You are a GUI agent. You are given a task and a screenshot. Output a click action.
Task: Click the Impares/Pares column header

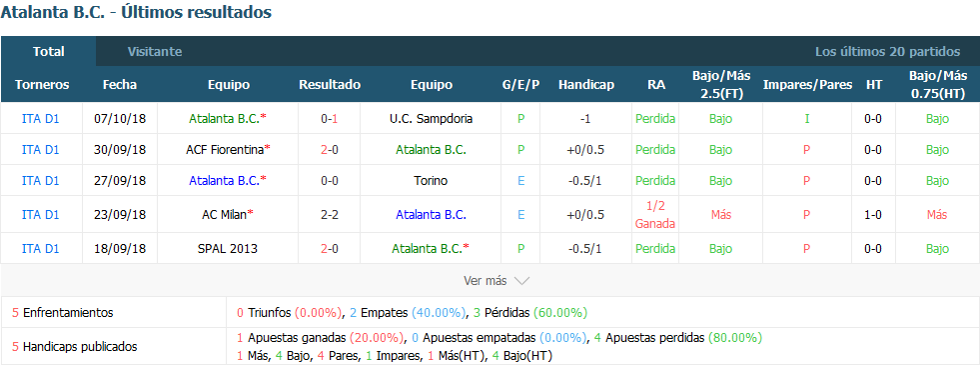807,85
